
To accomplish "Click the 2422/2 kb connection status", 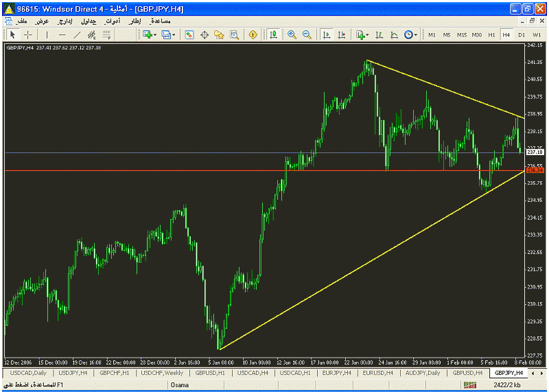I will click(x=507, y=385).
